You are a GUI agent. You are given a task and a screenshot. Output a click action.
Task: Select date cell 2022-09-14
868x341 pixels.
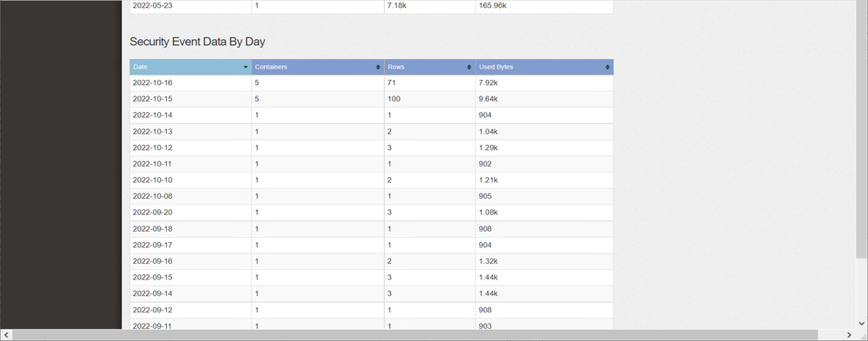[153, 293]
